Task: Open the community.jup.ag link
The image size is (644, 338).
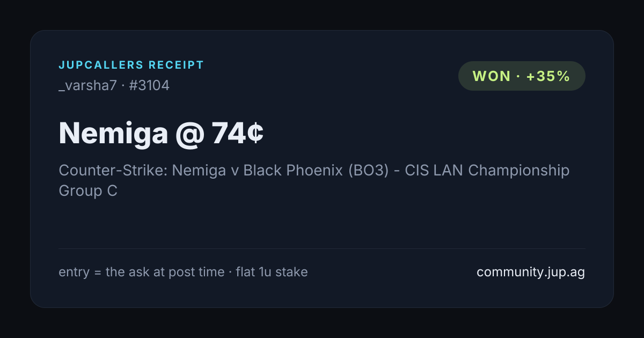Action: [531, 272]
